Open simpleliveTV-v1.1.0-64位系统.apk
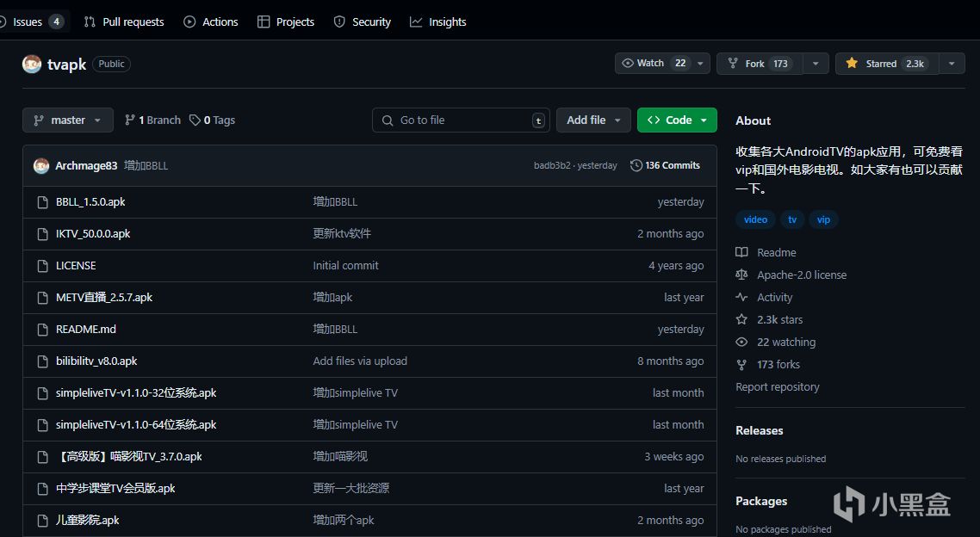 pyautogui.click(x=136, y=424)
